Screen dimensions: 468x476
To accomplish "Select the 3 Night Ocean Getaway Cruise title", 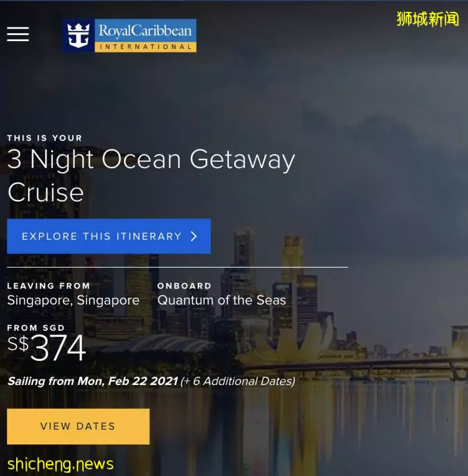I will (151, 176).
